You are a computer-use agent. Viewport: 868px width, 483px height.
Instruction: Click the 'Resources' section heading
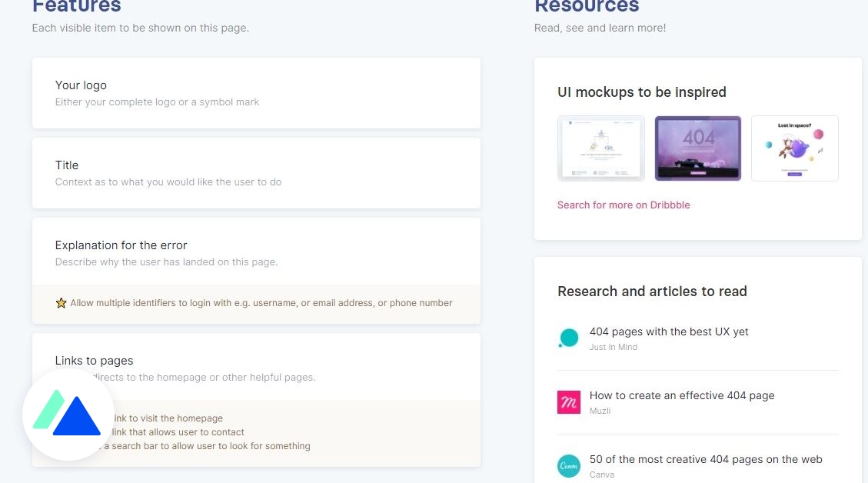pos(587,7)
